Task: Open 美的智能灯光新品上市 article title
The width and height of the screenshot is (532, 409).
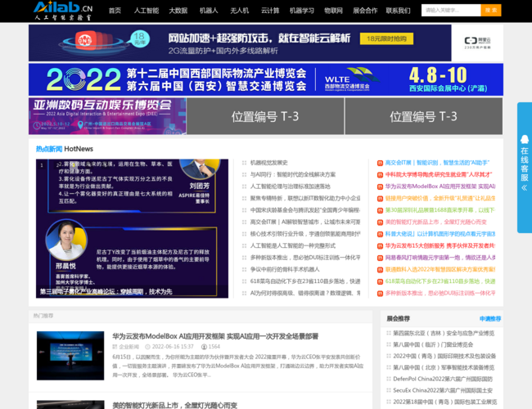Action: [x=174, y=405]
